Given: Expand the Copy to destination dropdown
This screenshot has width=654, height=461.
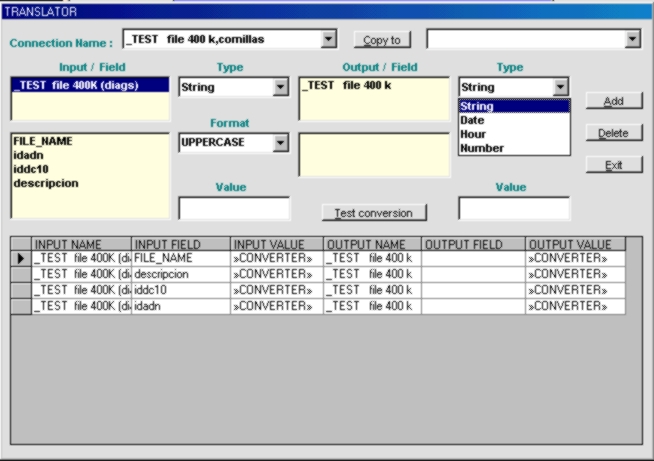Looking at the screenshot, I should [632, 39].
